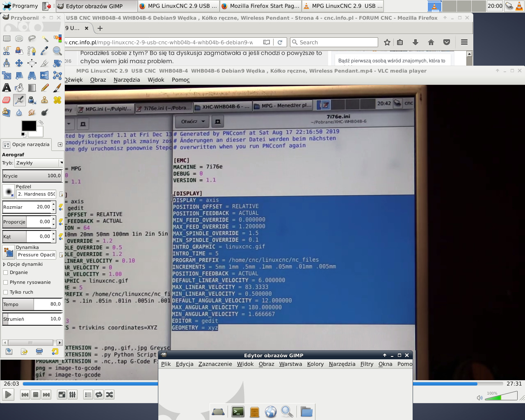The height and width of the screenshot is (420, 525).
Task: Open the Dynamika preset selector button
Action: (9, 252)
